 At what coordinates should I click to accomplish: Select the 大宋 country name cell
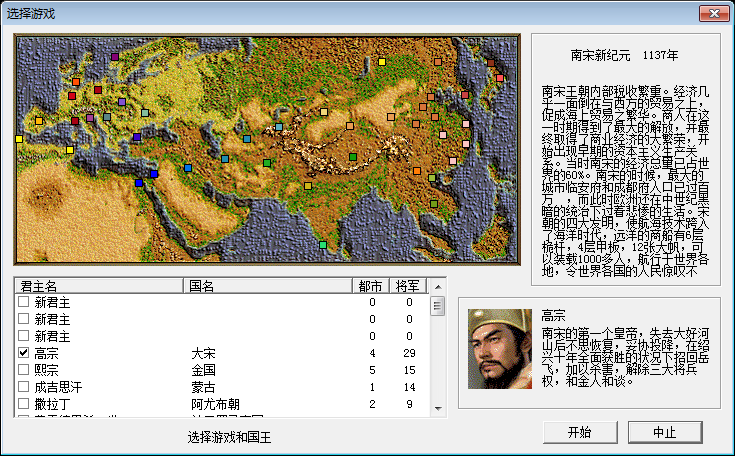pos(203,353)
